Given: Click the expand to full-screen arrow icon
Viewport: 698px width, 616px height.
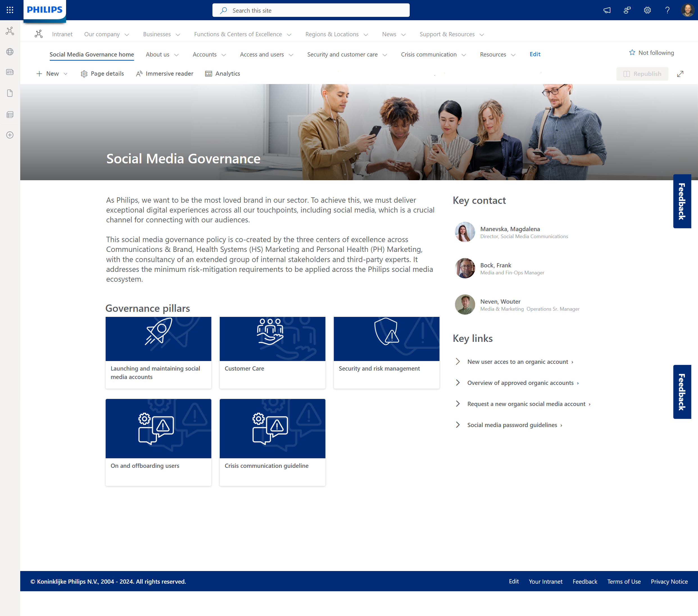Looking at the screenshot, I should [680, 74].
